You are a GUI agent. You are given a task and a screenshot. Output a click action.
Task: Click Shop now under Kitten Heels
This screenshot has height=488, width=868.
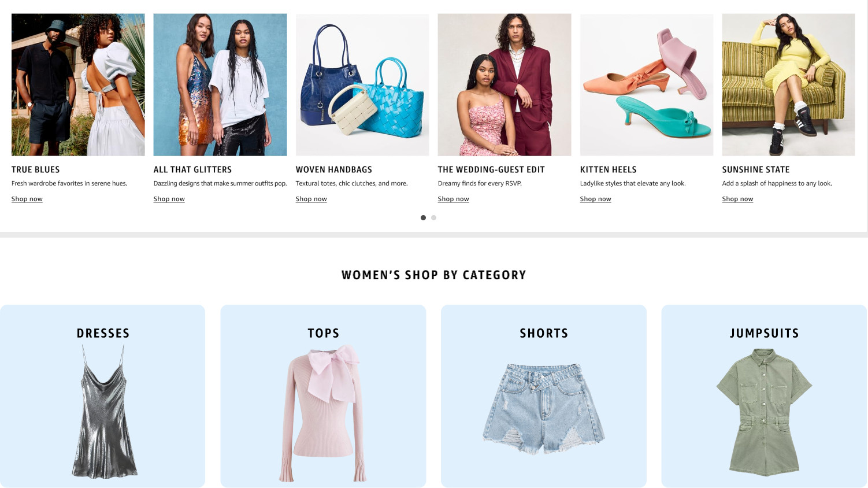point(596,199)
